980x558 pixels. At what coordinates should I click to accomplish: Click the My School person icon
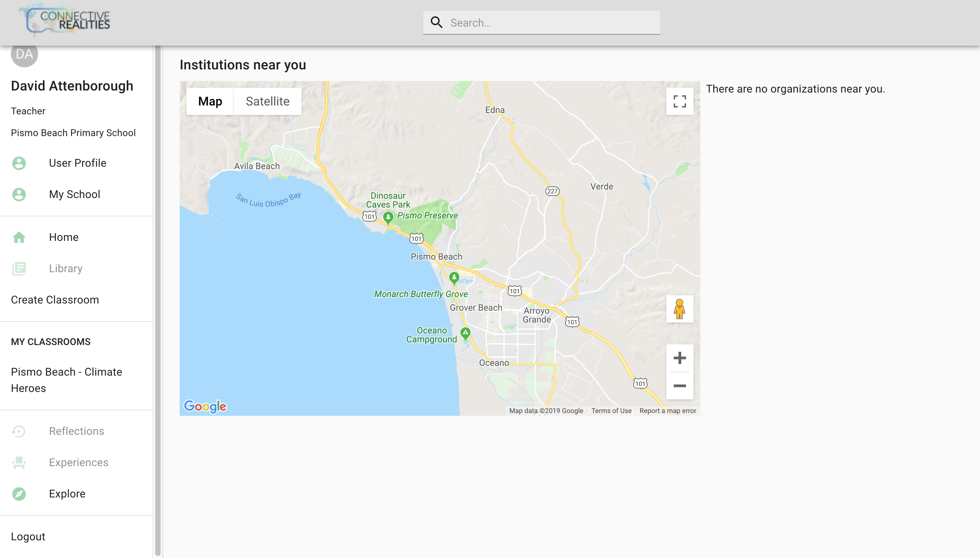(x=19, y=195)
